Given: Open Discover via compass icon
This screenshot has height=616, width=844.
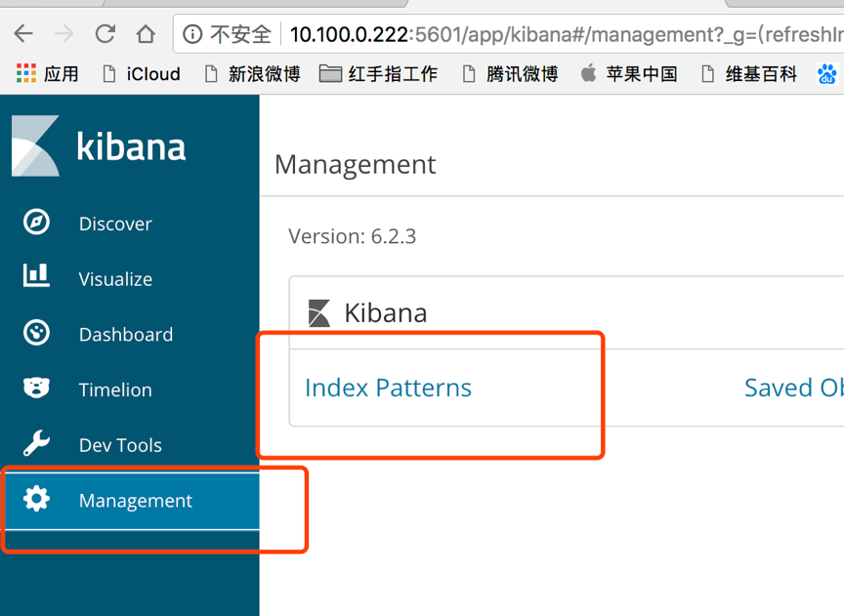Looking at the screenshot, I should coord(36,223).
